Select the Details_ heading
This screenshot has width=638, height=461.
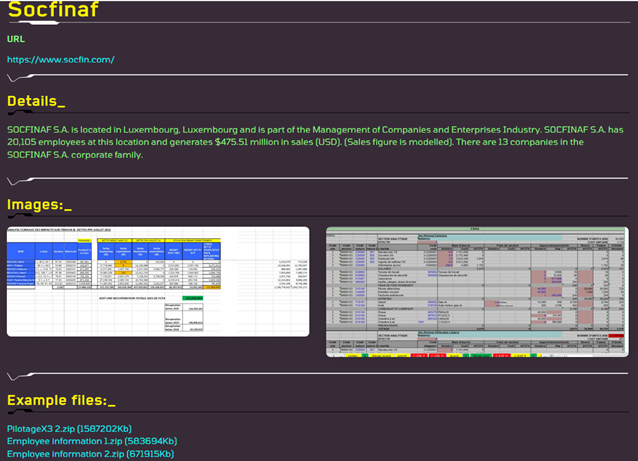(x=36, y=101)
